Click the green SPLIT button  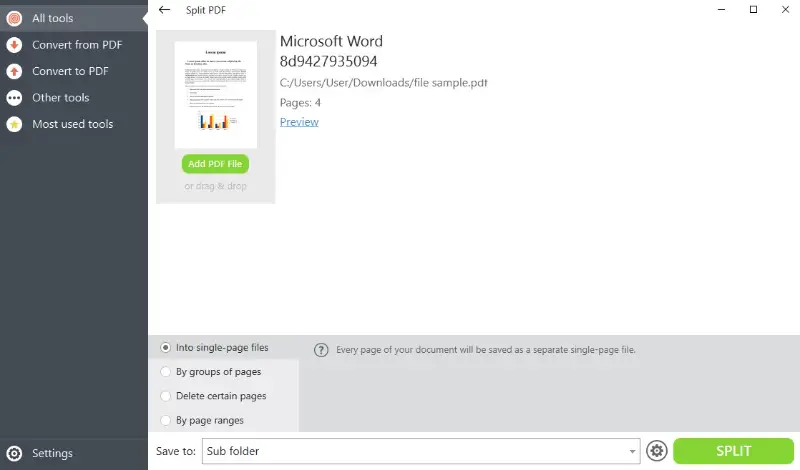[733, 451]
